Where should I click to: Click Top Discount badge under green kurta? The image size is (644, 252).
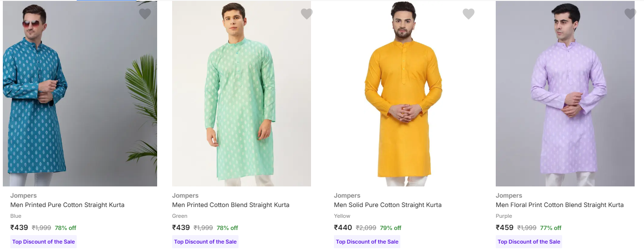(x=205, y=242)
